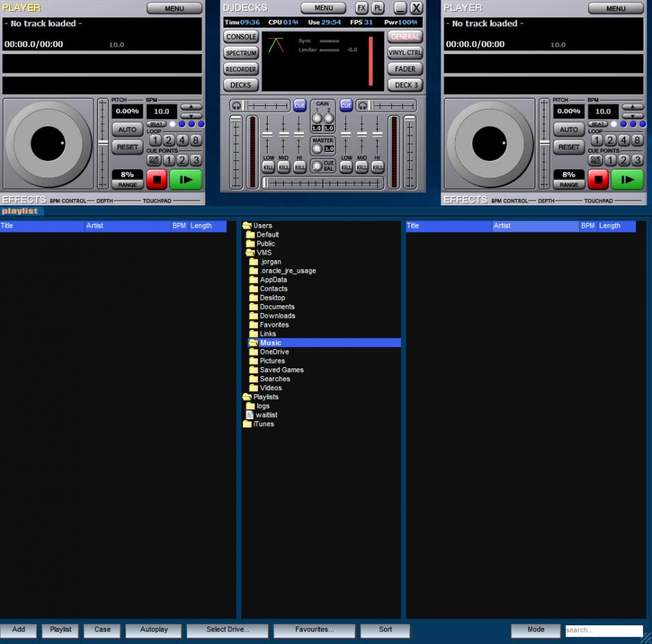This screenshot has height=644, width=652.
Task: Click the Add button
Action: (18, 630)
